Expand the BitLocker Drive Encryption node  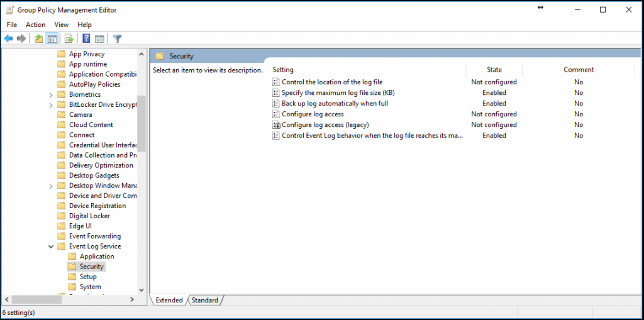[x=51, y=105]
